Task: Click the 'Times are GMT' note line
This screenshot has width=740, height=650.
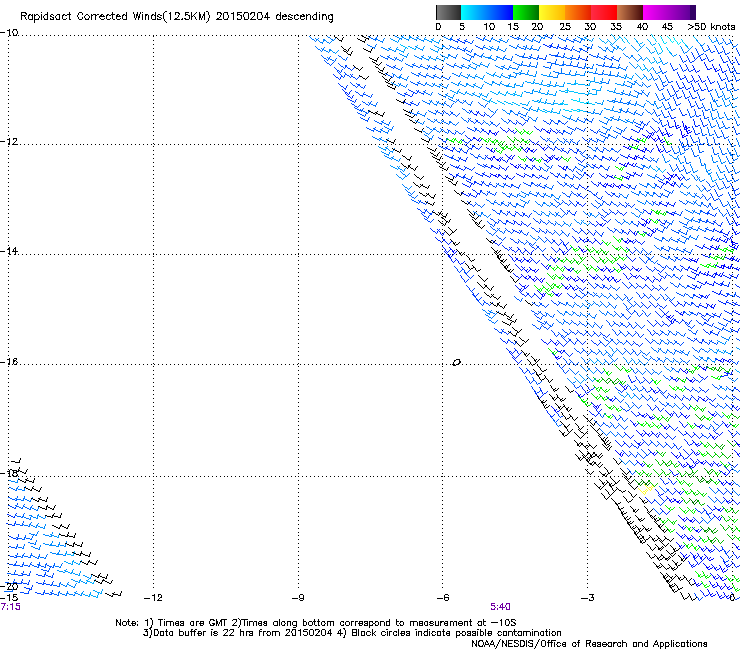Action: point(315,623)
